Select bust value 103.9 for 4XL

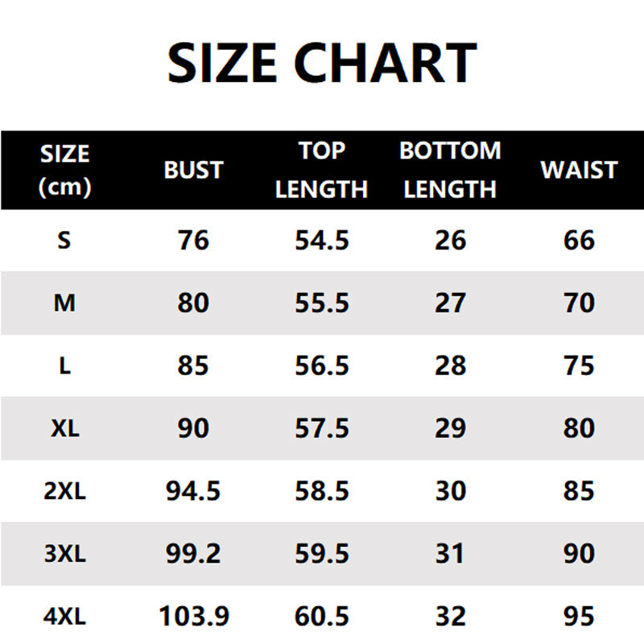point(193,617)
